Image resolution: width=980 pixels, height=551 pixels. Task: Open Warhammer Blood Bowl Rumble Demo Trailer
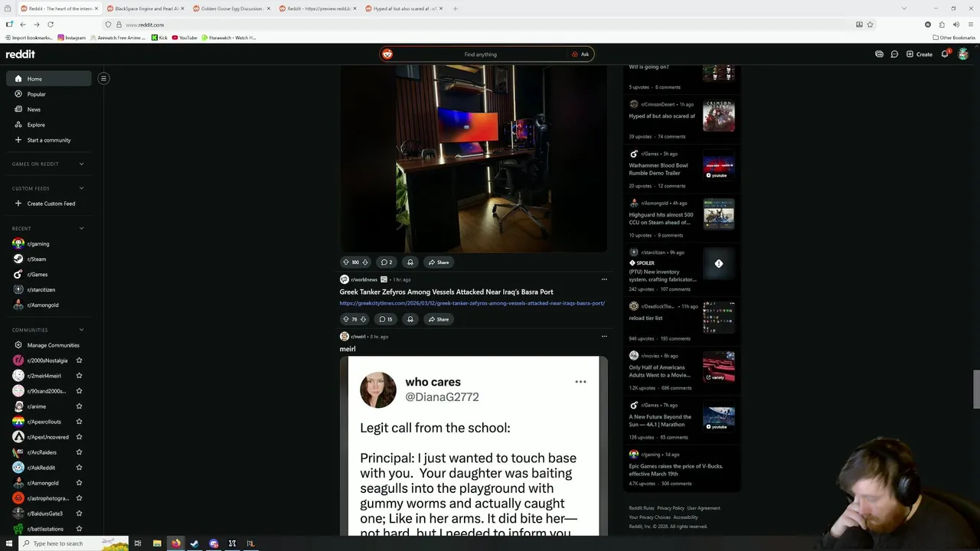[658, 169]
